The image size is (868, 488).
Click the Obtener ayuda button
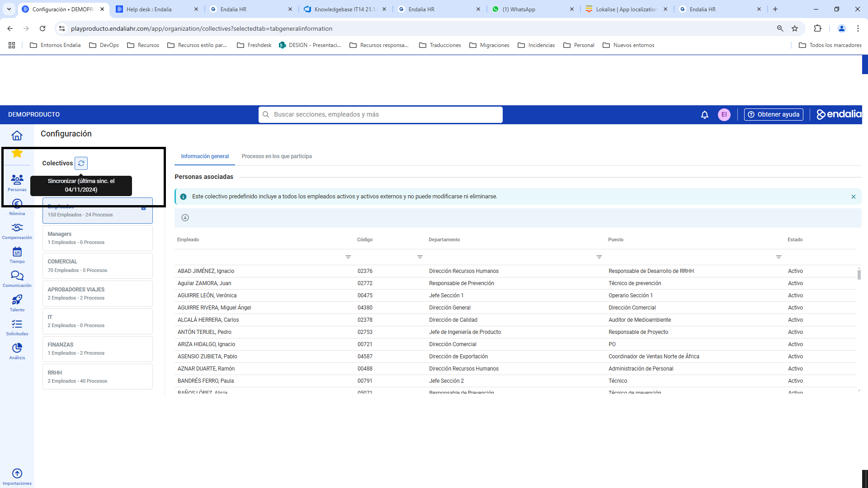(x=774, y=115)
